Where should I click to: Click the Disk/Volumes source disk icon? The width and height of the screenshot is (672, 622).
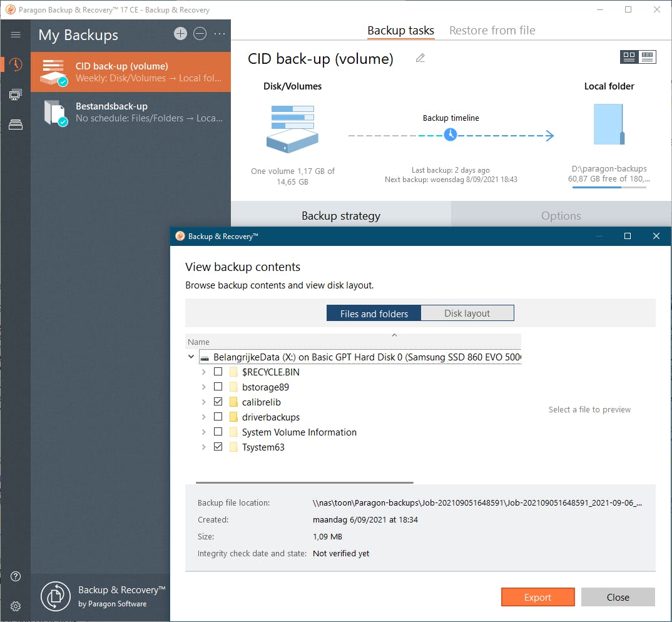292,129
